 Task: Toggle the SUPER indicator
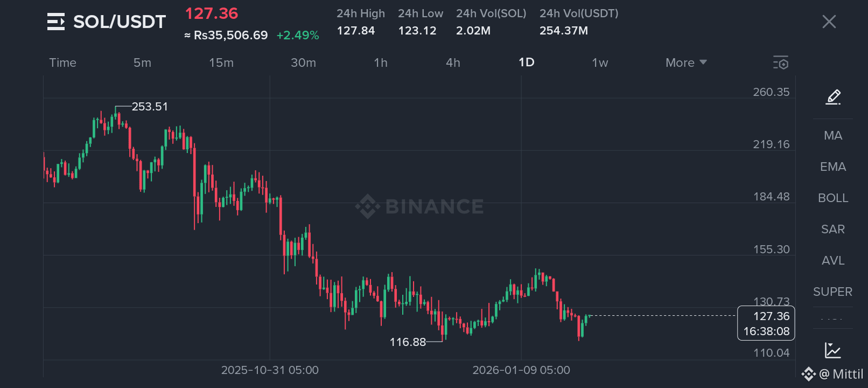click(833, 292)
